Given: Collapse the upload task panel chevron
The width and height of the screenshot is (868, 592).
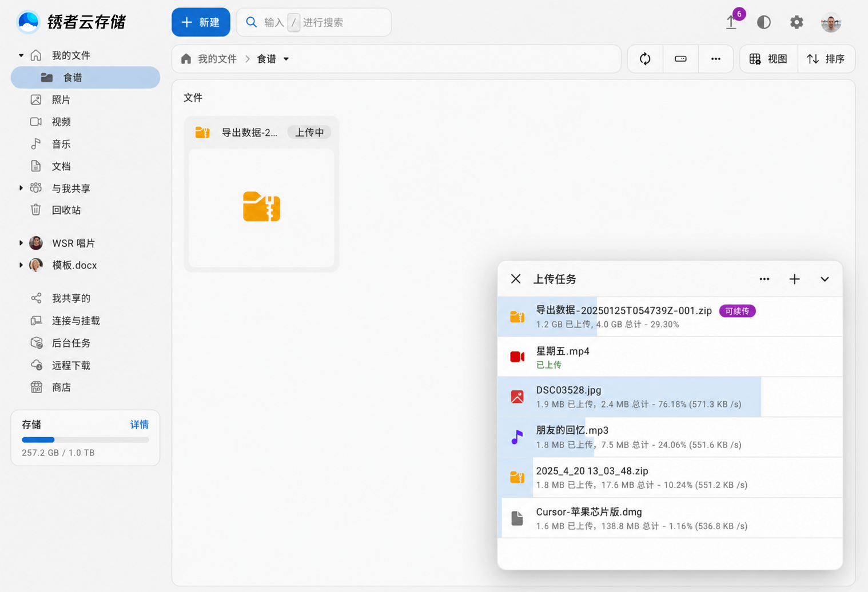Looking at the screenshot, I should 825,279.
